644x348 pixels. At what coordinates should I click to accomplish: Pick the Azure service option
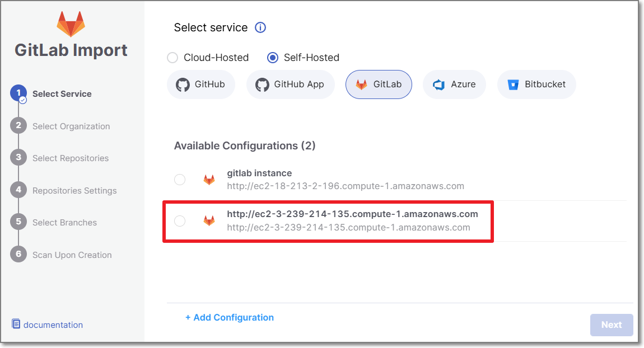click(x=454, y=84)
